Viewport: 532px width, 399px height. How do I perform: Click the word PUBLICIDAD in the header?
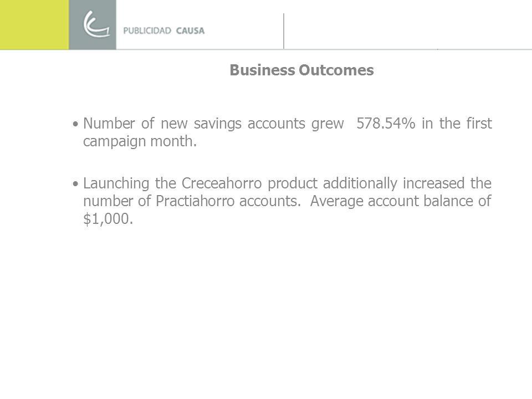point(147,31)
